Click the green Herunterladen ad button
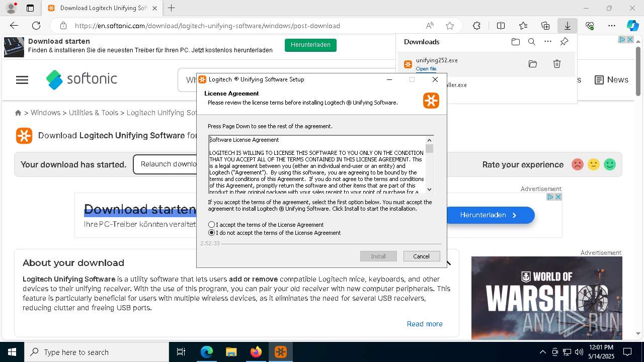 tap(310, 45)
